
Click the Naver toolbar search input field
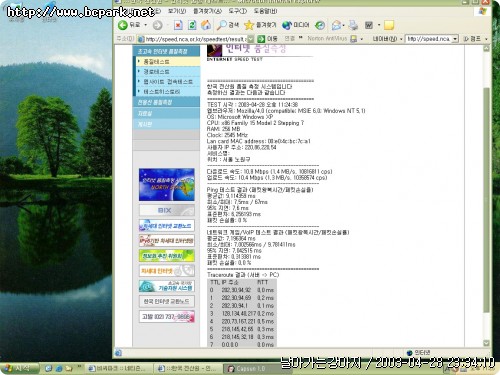429,39
